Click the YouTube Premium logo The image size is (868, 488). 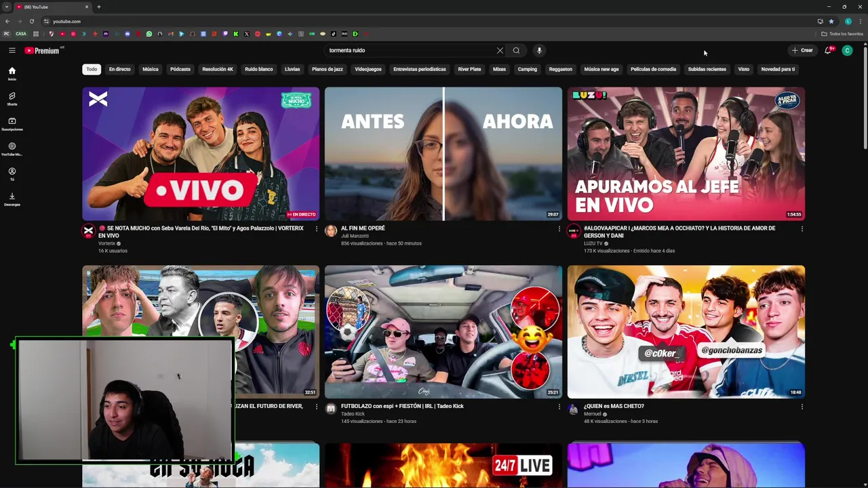[42, 50]
